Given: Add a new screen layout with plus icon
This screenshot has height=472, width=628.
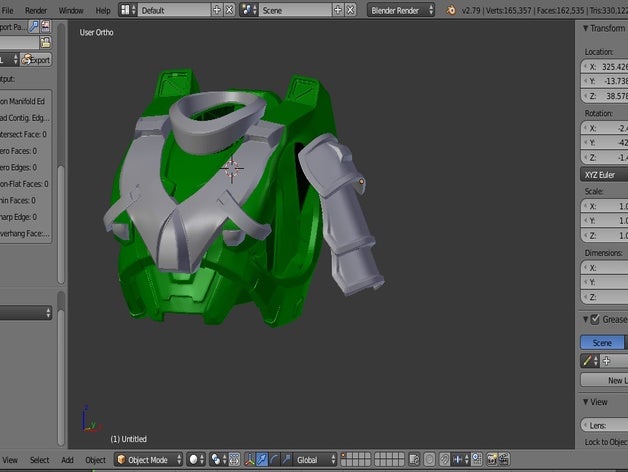Looking at the screenshot, I should tap(218, 9).
